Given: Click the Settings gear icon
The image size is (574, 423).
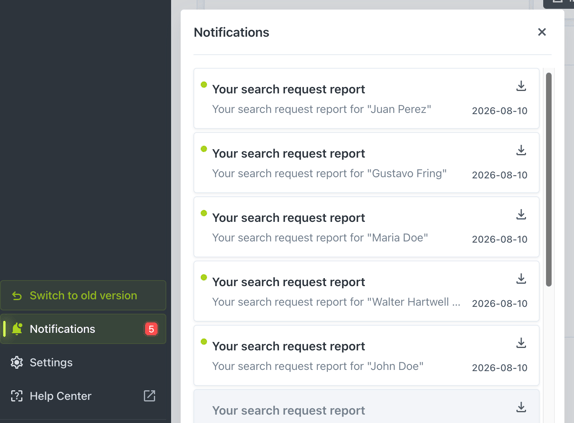Looking at the screenshot, I should 17,362.
